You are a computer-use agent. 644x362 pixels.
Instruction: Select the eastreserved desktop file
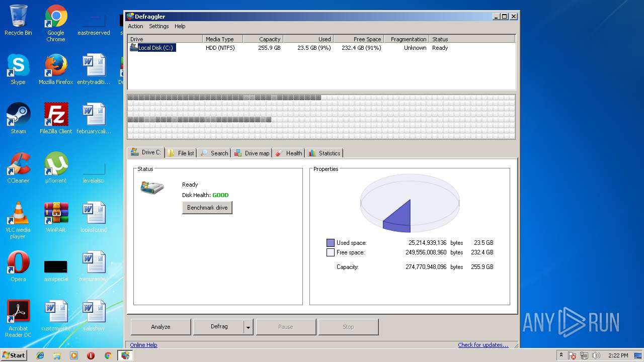[x=94, y=24]
